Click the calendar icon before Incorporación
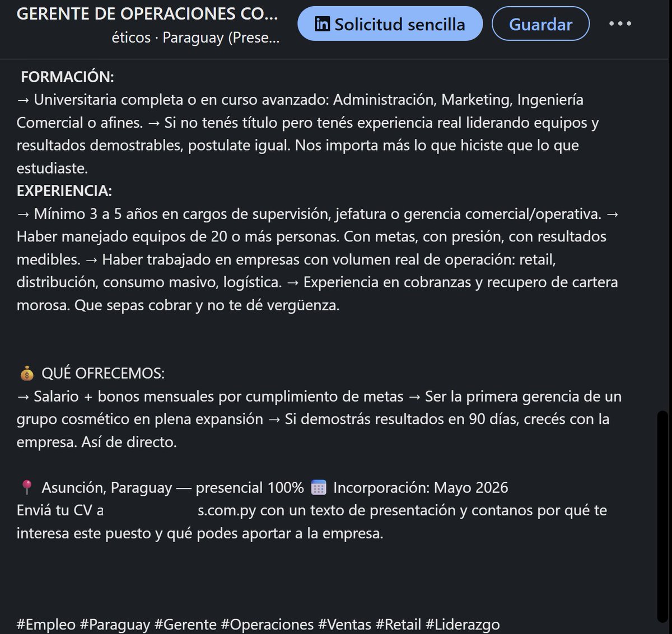 coord(318,487)
